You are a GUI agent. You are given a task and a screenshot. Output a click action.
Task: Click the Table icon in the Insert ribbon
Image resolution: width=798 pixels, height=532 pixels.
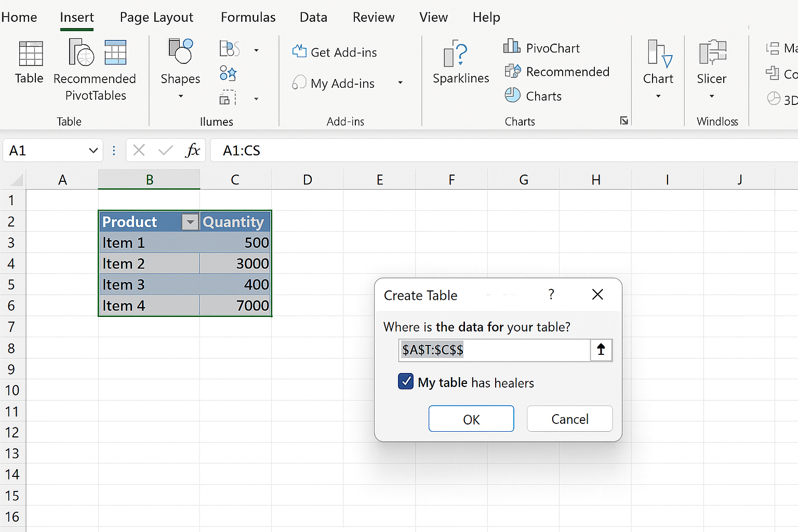(31, 54)
